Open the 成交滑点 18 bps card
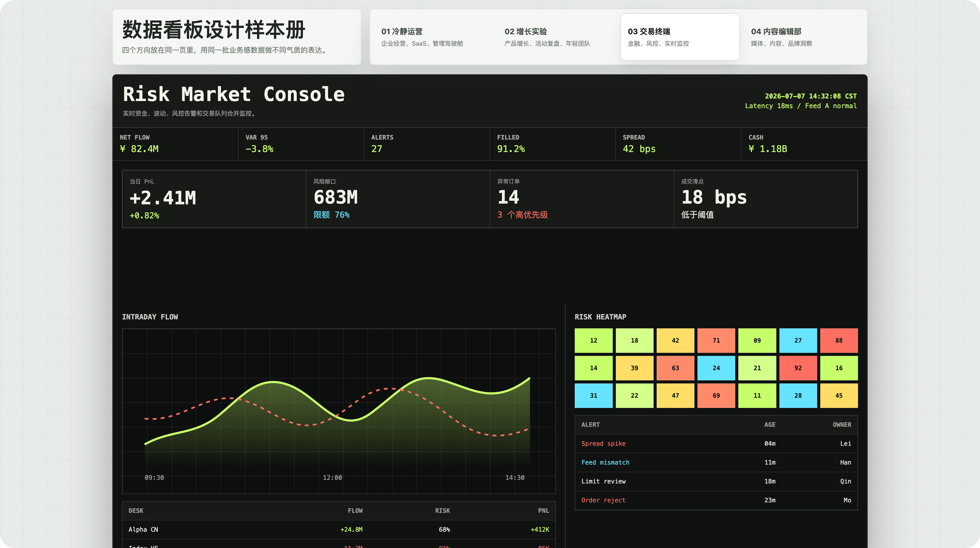Image resolution: width=980 pixels, height=548 pixels. point(765,199)
